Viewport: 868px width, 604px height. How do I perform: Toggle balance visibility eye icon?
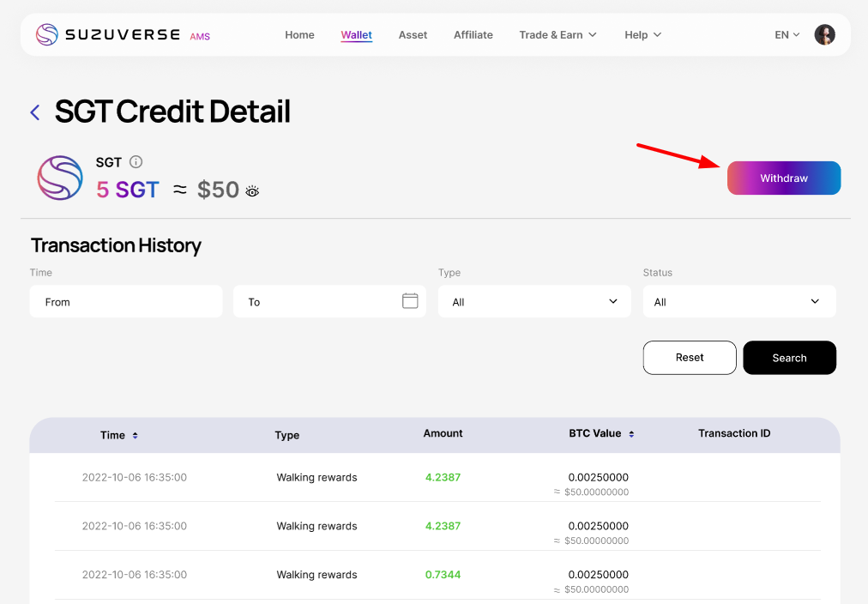click(252, 191)
